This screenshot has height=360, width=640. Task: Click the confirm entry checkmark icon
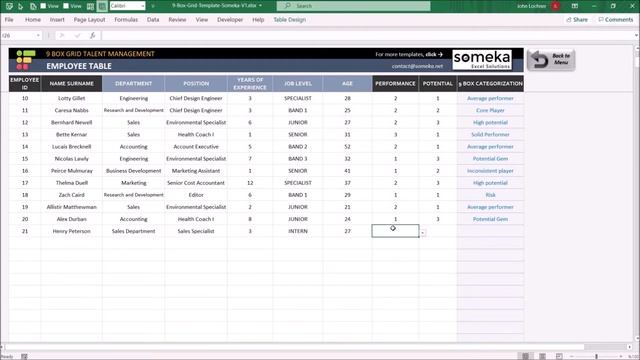click(x=78, y=36)
